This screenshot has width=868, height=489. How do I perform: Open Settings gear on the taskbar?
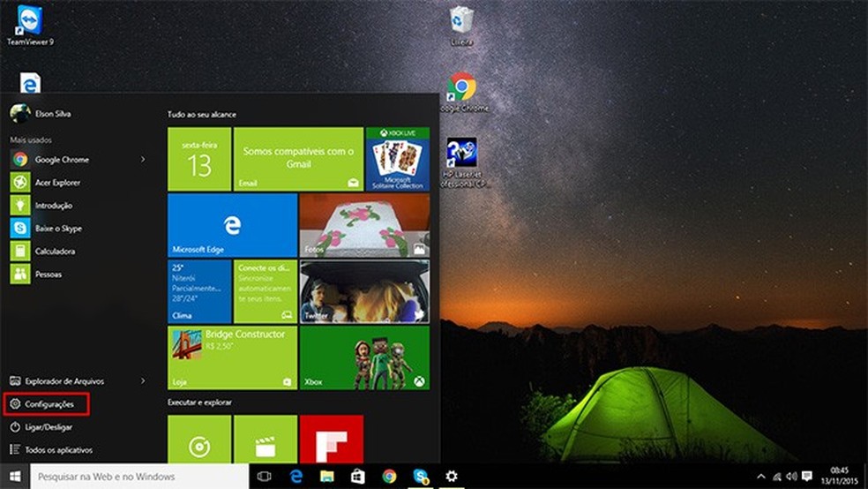[x=452, y=477]
